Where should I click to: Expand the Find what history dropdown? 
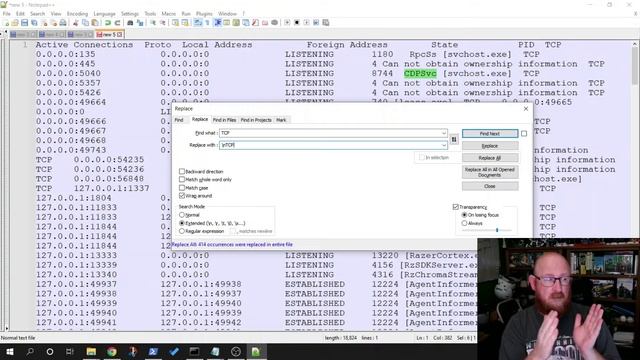coord(444,133)
